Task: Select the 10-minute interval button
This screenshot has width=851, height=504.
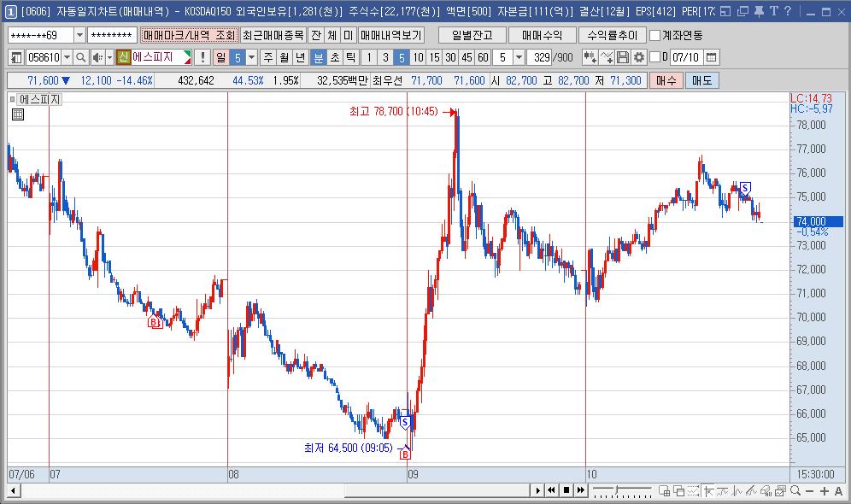Action: pos(418,57)
